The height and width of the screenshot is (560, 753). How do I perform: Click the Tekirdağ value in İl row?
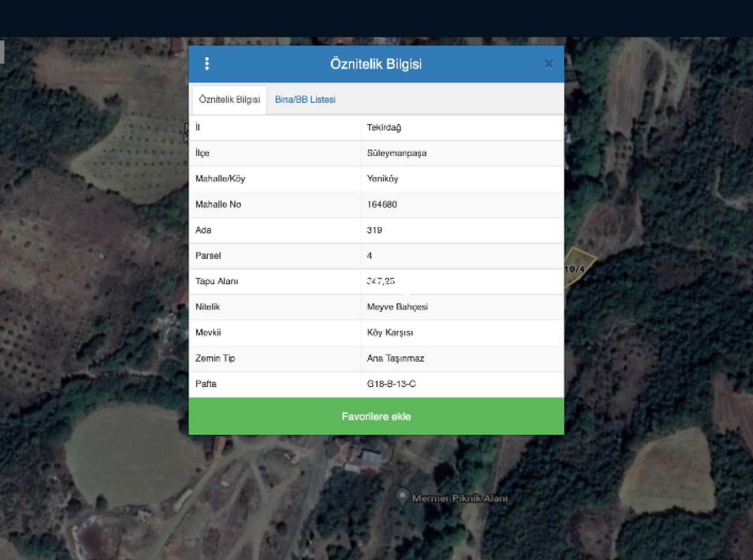coord(384,128)
